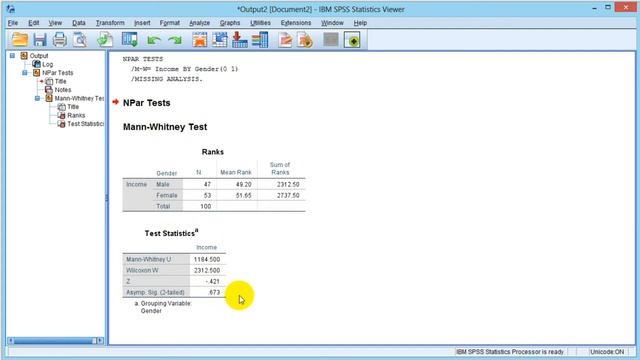This screenshot has height=360, width=640.
Task: Save the output document
Action: [40, 40]
